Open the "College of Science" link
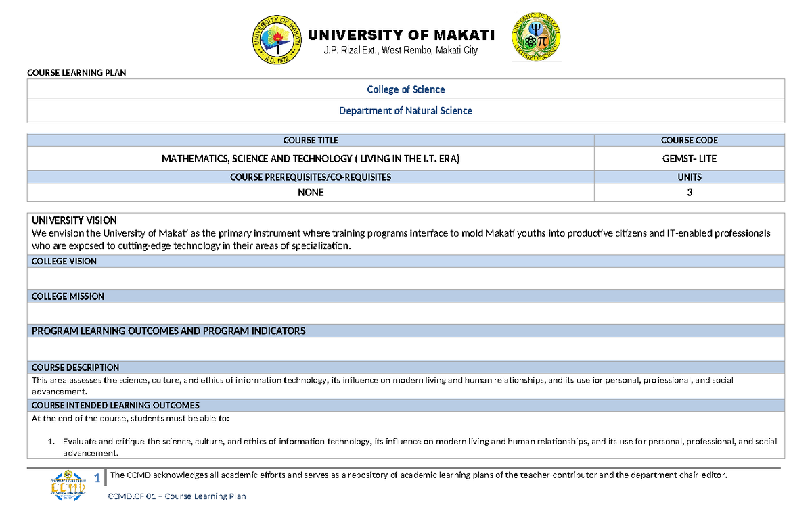Image resolution: width=812 pixels, height=516 pixels. point(405,89)
